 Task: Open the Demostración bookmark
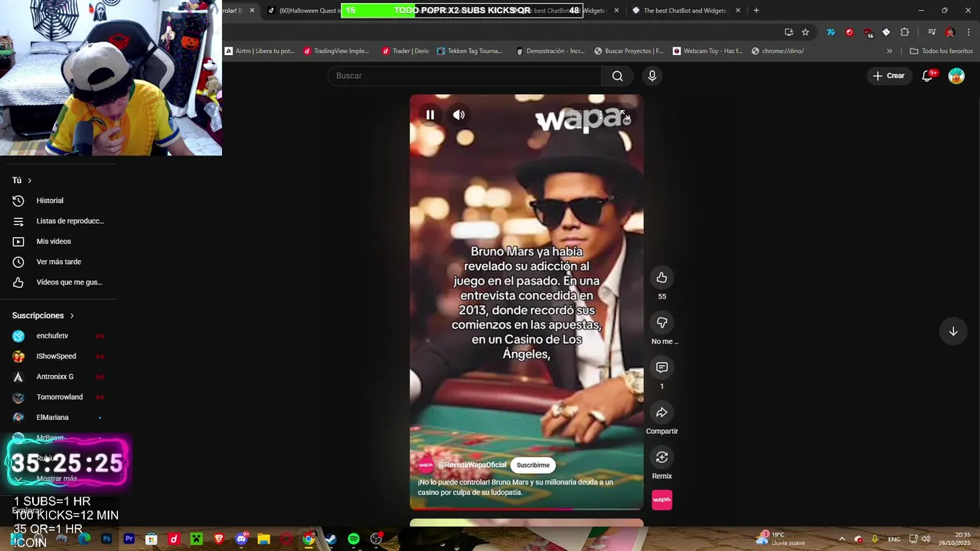tap(550, 51)
